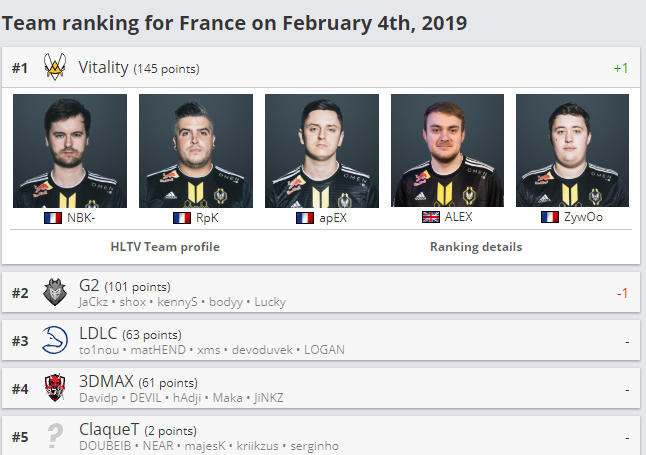The width and height of the screenshot is (646, 455).
Task: Click ALEX player photo
Action: click(447, 150)
